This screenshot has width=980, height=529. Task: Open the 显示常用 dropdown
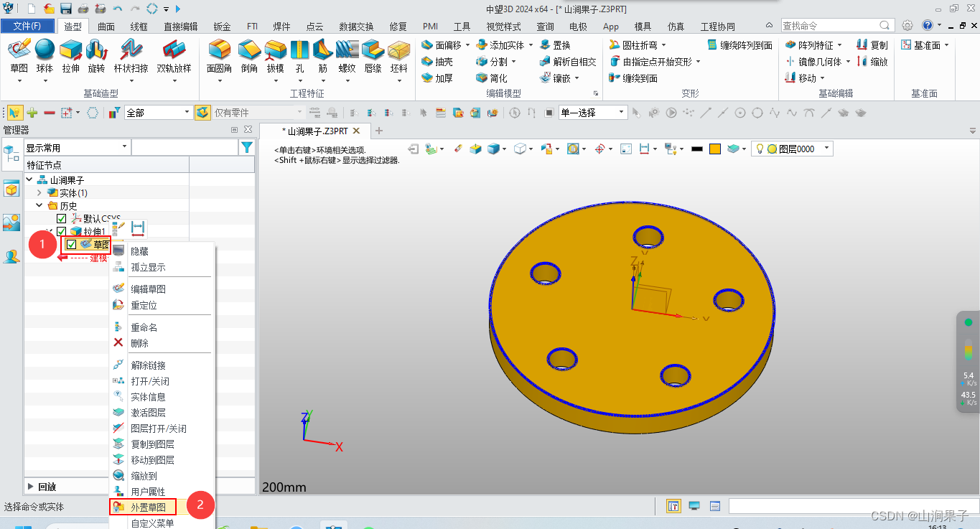point(77,147)
